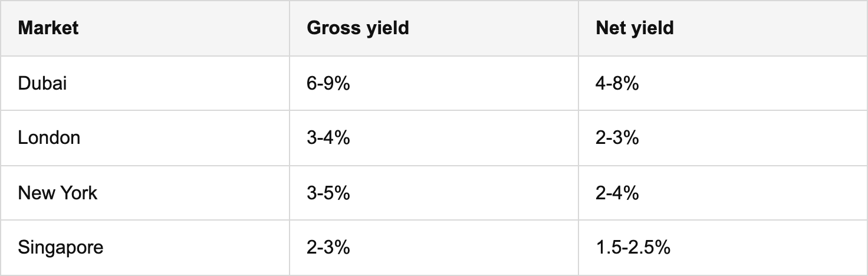Viewport: 868px width, 276px height.
Task: Click the Gross yield column header
Action: (358, 28)
